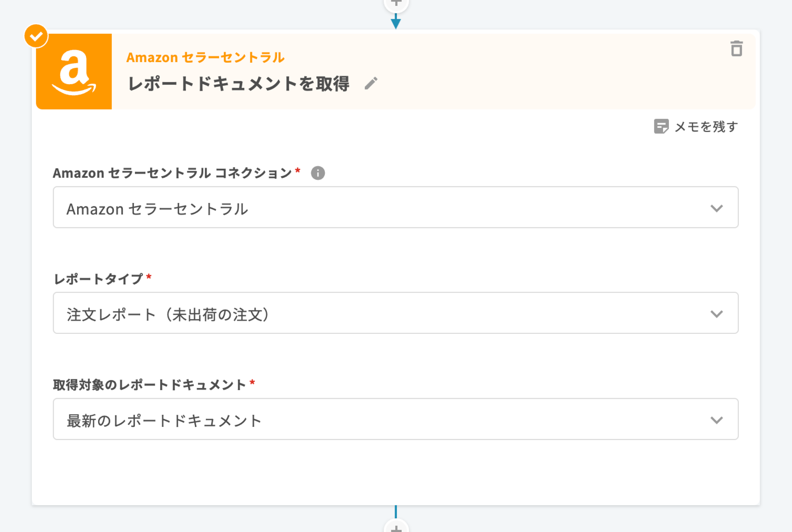Expand the 取得対象のレポートドキュメント chevron arrow
The height and width of the screenshot is (532, 792).
coord(716,420)
